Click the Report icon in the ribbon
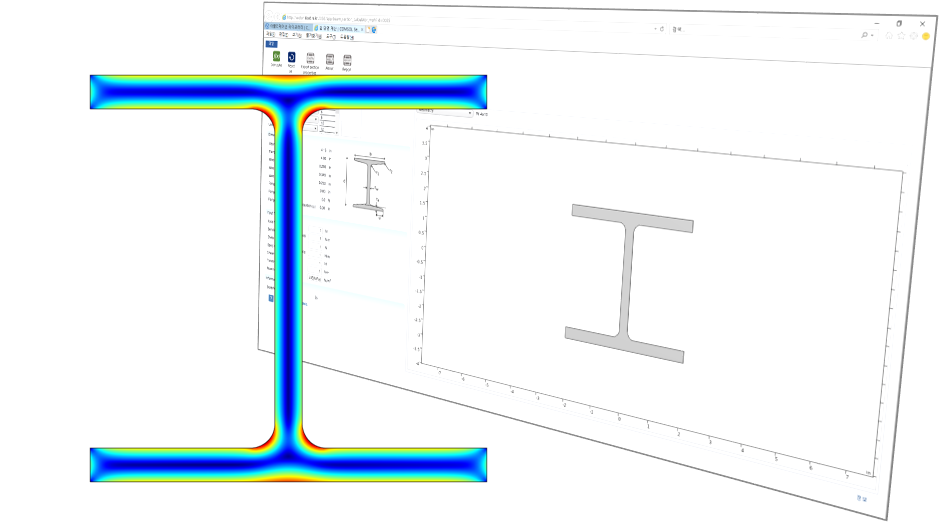 [346, 63]
